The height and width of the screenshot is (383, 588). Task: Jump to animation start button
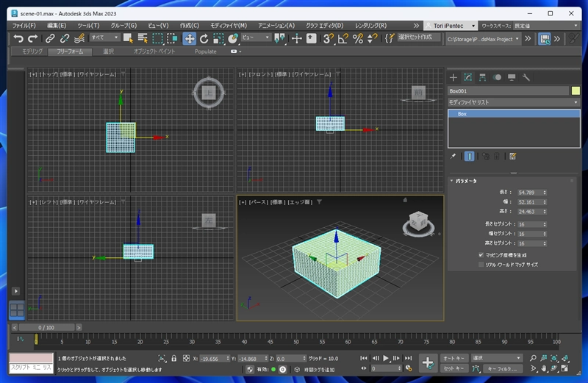pos(363,358)
